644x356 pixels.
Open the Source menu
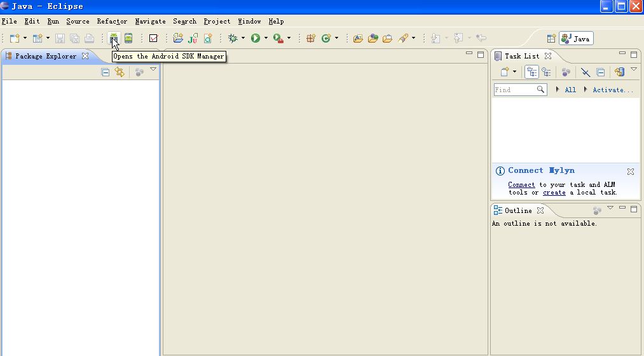pyautogui.click(x=78, y=22)
